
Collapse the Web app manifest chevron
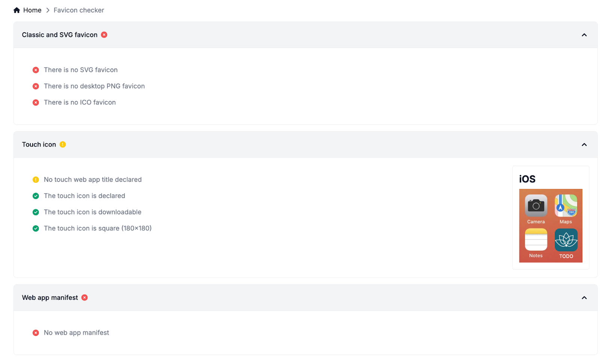point(584,298)
